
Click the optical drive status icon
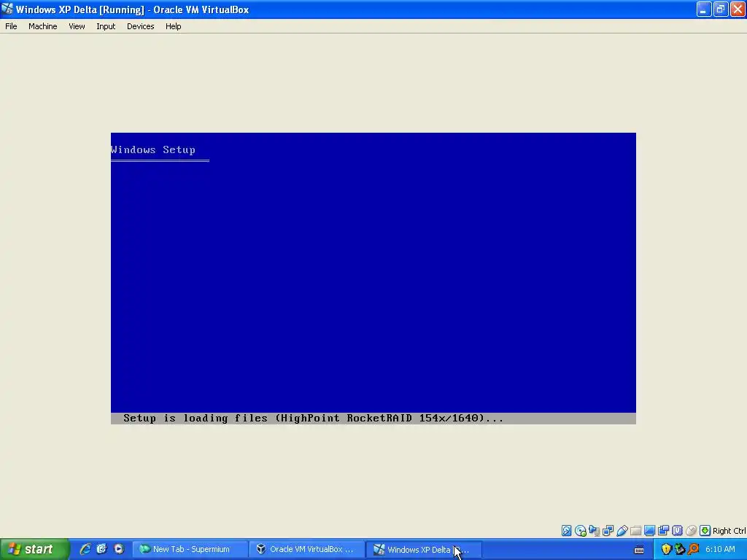pos(580,531)
